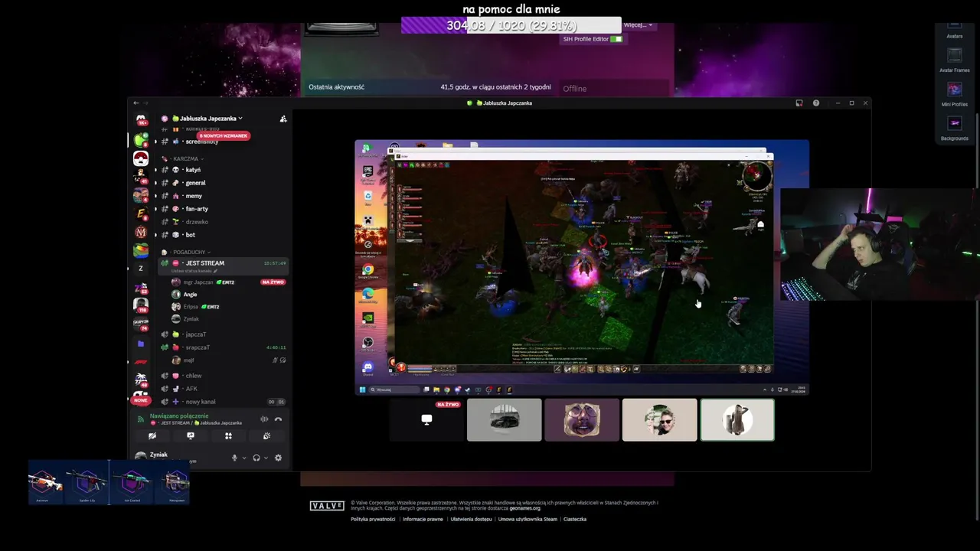
Task: Select Backgrounds item in Steam side panel
Action: (954, 128)
